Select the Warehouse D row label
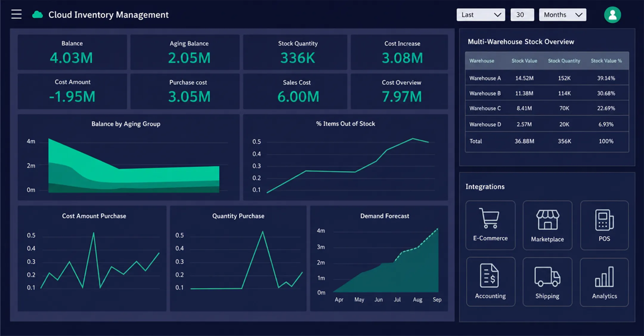Screen dimensions: 644x336 (485, 124)
